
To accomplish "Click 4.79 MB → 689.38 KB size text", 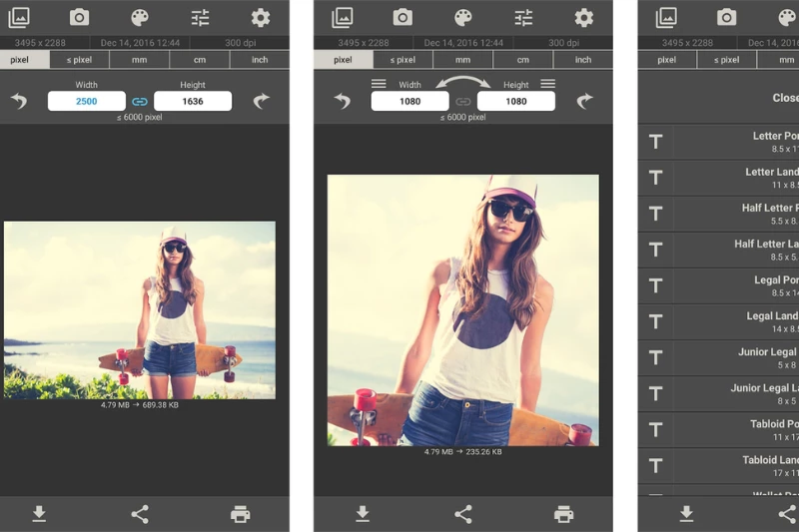I will [x=140, y=405].
